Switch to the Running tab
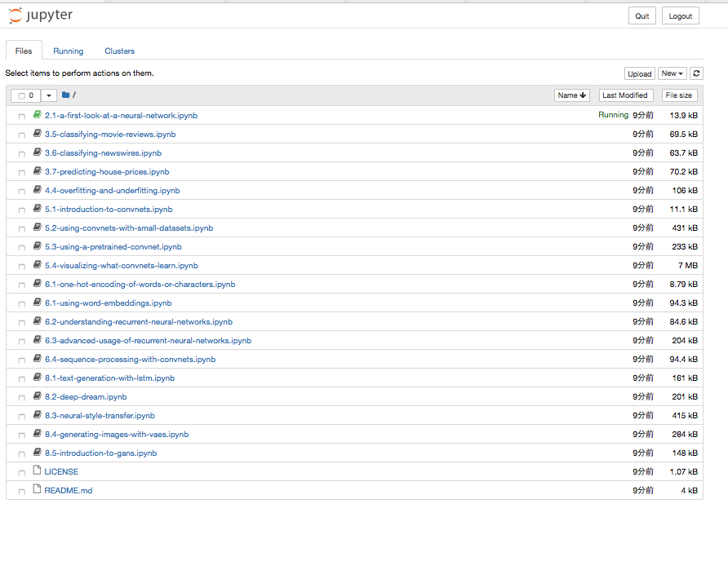The width and height of the screenshot is (728, 570). tap(69, 51)
